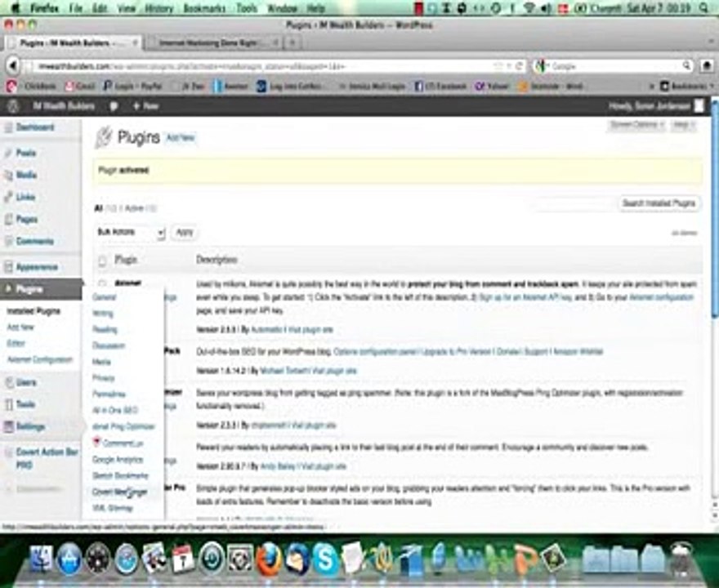Screen dimensions: 719x588
Task: Open Spotlight search in menu bar
Action: pos(704,8)
